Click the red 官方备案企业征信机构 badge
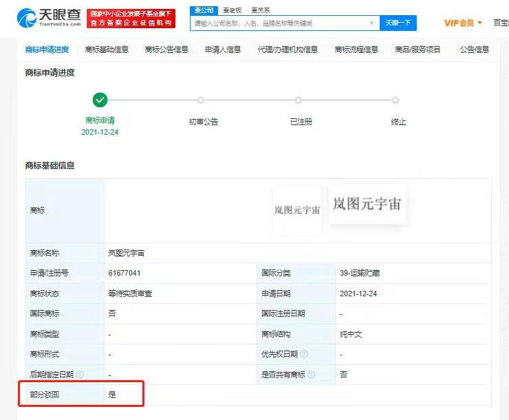509x420 pixels. click(131, 19)
